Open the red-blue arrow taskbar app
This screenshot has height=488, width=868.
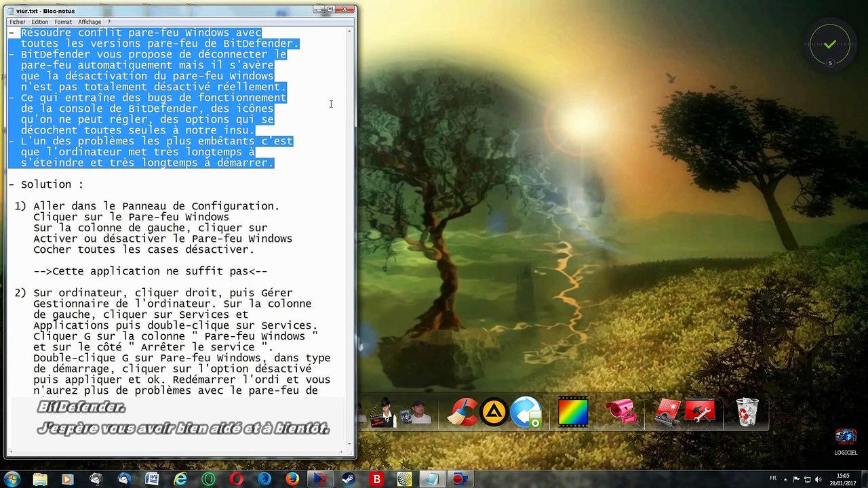pyautogui.click(x=319, y=479)
